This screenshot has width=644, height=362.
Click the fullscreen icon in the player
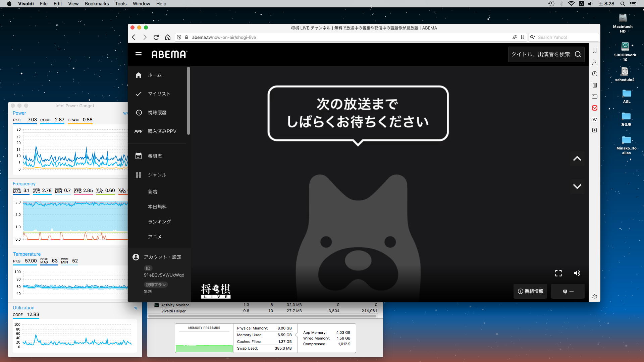pyautogui.click(x=558, y=273)
